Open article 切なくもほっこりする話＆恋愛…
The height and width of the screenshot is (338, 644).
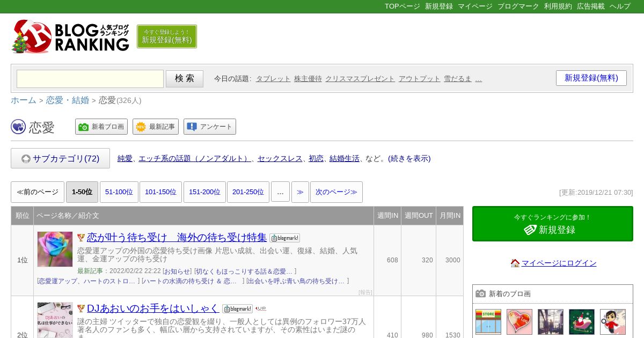click(245, 271)
